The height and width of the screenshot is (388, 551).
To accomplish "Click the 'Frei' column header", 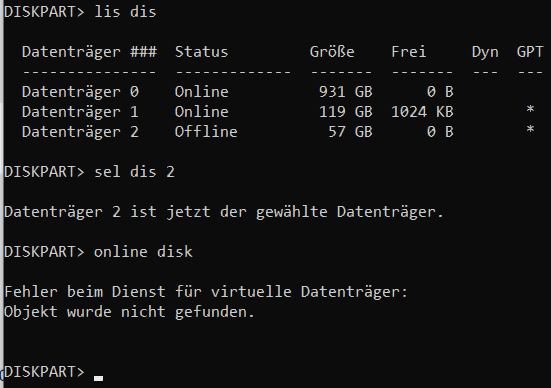I will click(x=409, y=52).
